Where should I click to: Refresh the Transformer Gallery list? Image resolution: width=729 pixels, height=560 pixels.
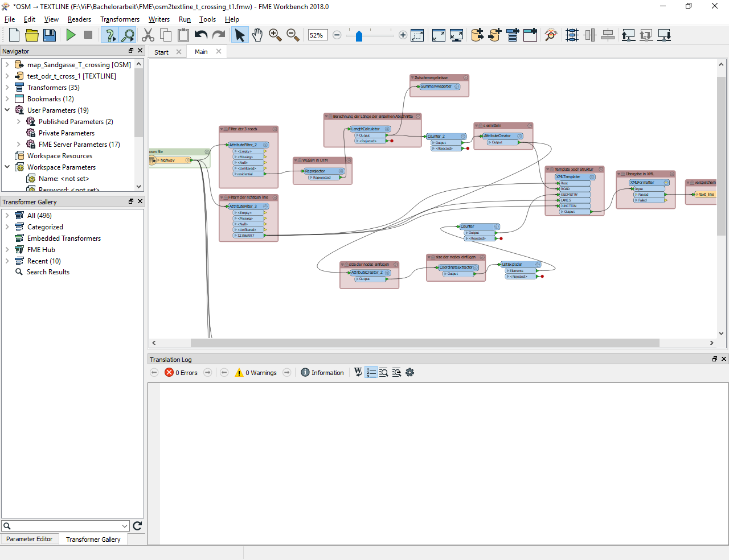[137, 526]
